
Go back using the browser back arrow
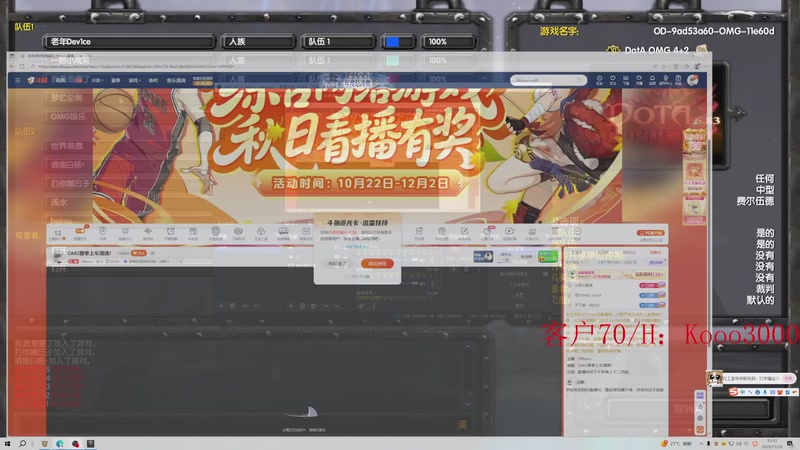[13, 67]
